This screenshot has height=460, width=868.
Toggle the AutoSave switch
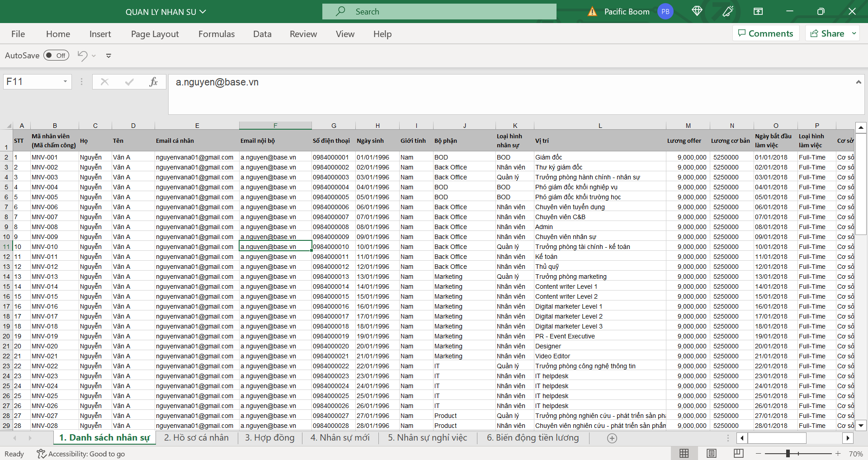[56, 56]
